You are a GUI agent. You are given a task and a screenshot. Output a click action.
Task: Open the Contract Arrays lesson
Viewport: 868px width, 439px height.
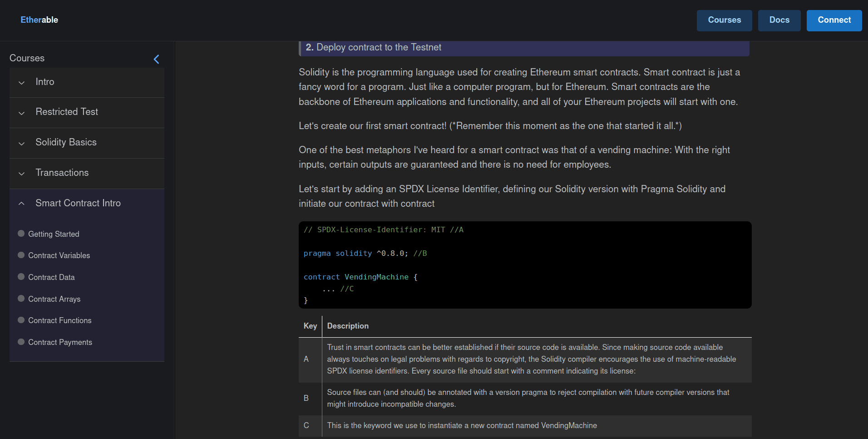tap(54, 299)
